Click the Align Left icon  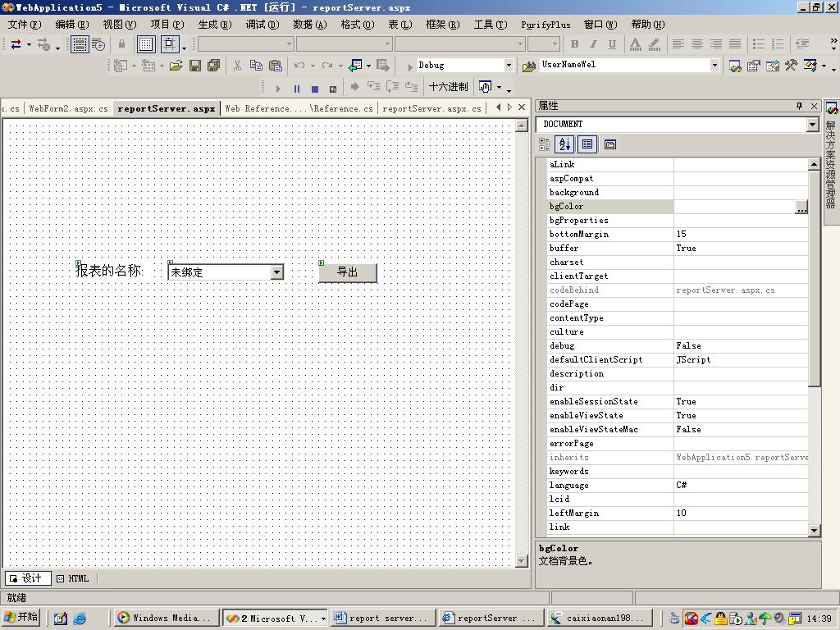(x=678, y=44)
